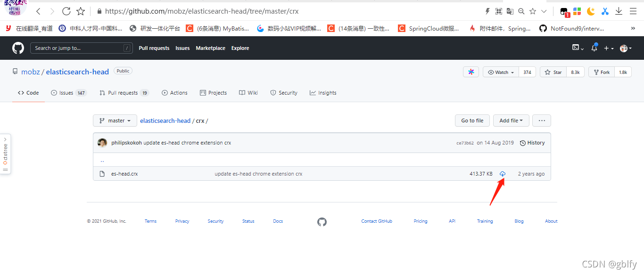
Task: Open the SpringCloud微服... bookmark
Action: point(429,28)
